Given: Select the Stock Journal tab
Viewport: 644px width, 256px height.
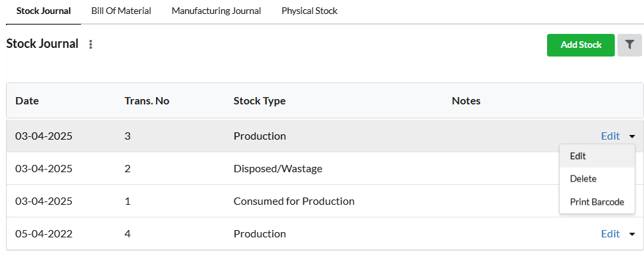Looking at the screenshot, I should tap(44, 11).
